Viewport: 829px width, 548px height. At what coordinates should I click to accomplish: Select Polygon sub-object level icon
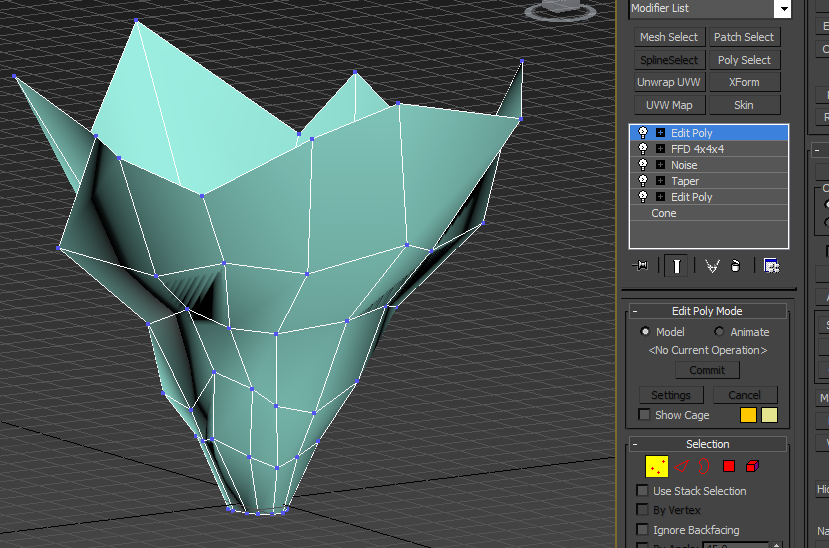point(729,466)
